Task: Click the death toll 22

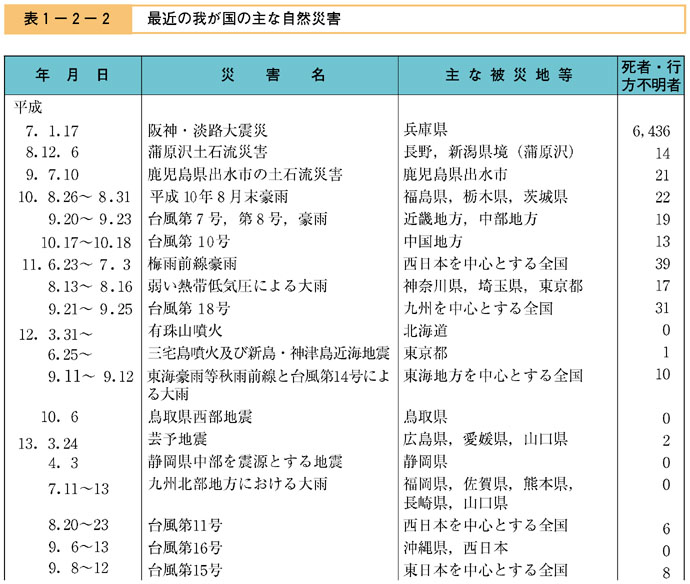Action: (x=662, y=197)
